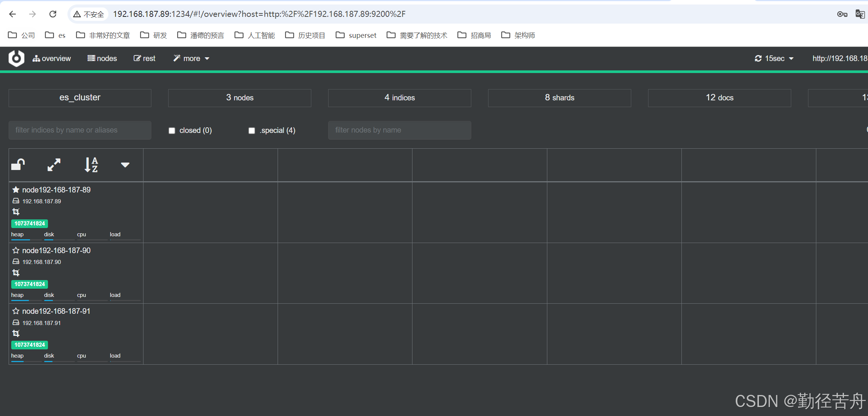Click the 4 indices summary box

(x=399, y=98)
